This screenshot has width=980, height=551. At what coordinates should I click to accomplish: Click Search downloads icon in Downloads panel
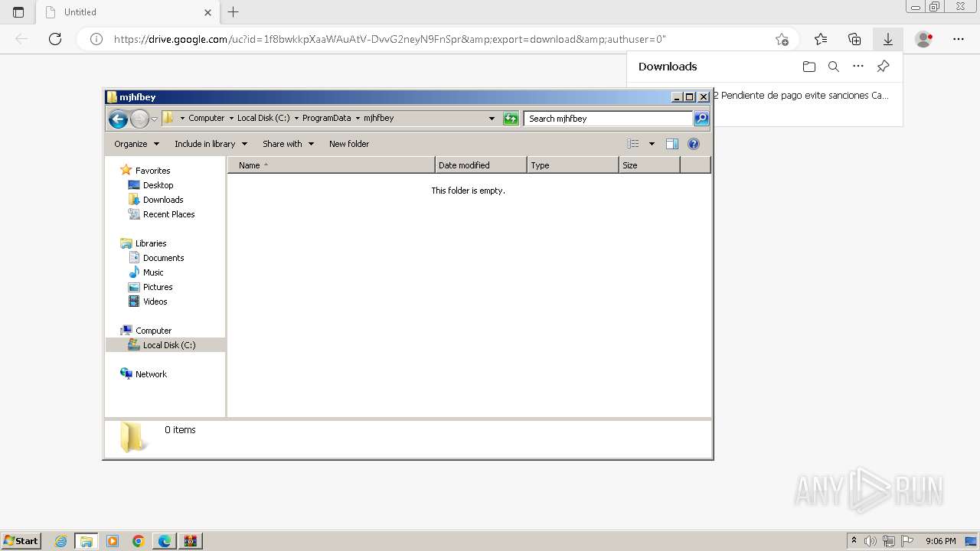pos(834,67)
